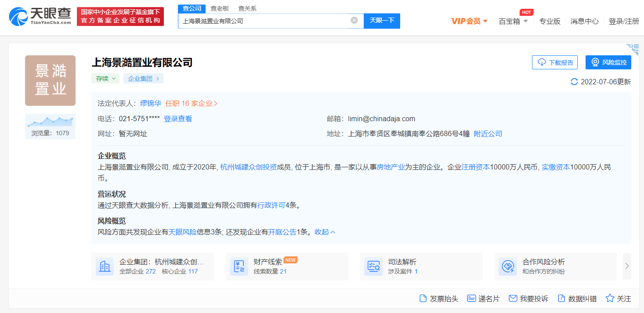Click the 关注 star to follow company
The image size is (644, 313).
click(x=618, y=299)
